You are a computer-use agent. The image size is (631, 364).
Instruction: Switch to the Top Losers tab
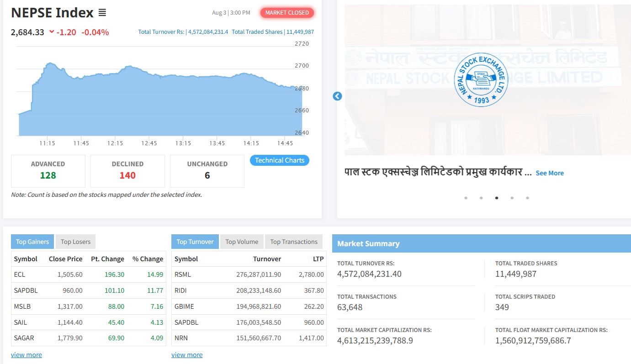pos(76,242)
